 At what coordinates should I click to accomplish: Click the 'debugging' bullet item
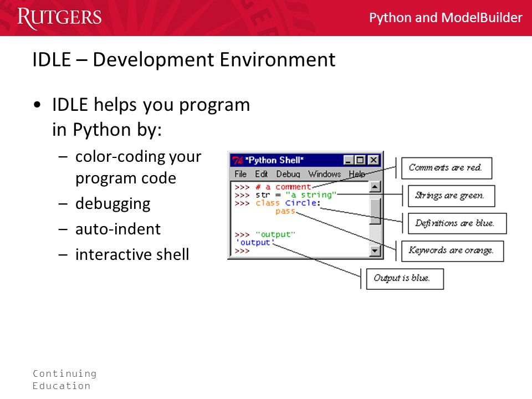[112, 203]
